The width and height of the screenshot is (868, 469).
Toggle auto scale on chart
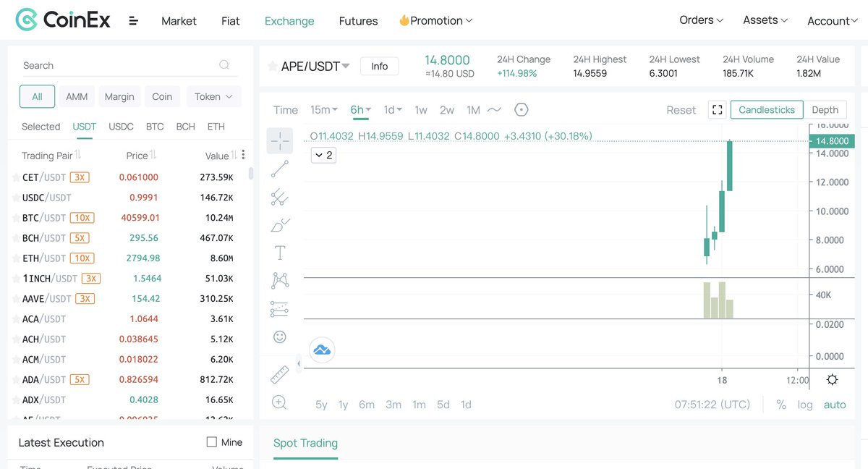(x=835, y=405)
